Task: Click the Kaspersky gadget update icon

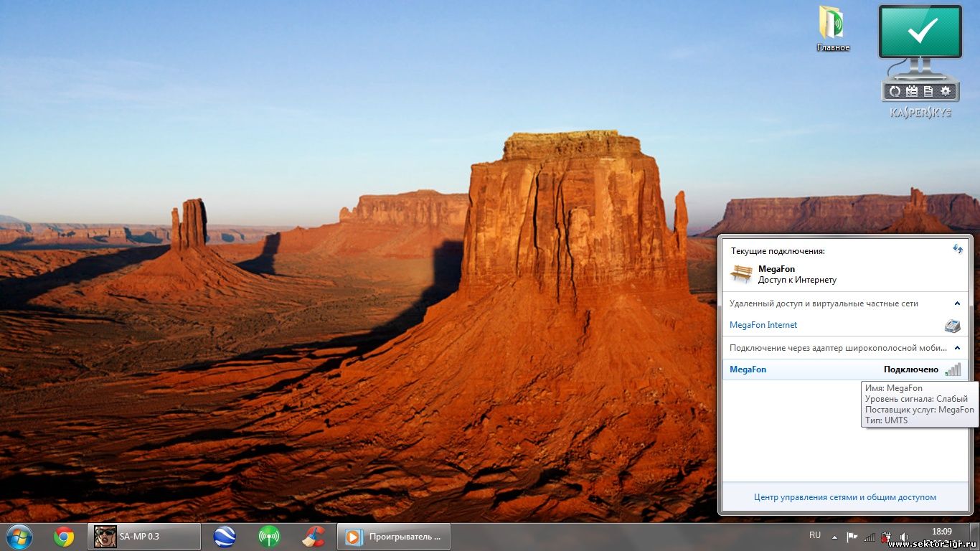Action: coord(895,91)
